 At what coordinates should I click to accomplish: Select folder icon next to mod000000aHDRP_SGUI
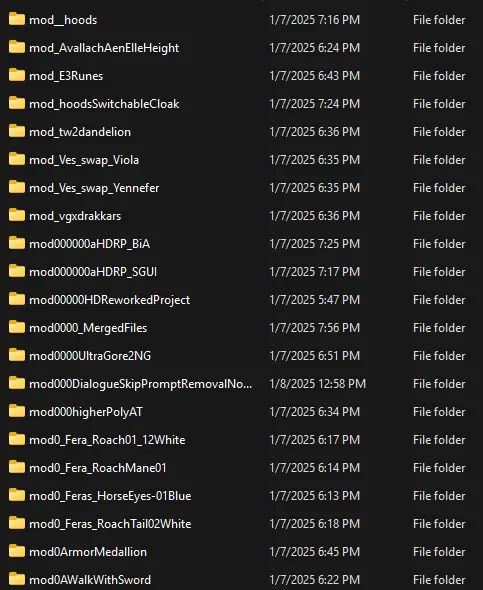pos(17,271)
